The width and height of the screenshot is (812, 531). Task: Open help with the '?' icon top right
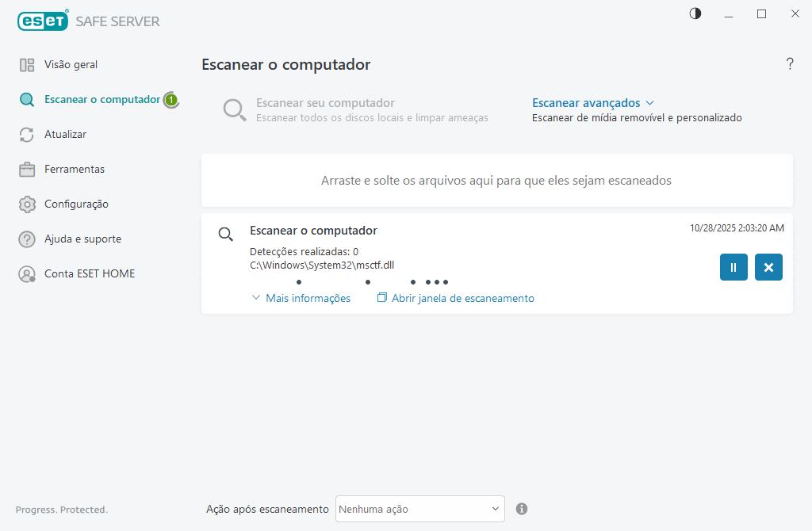coord(790,64)
